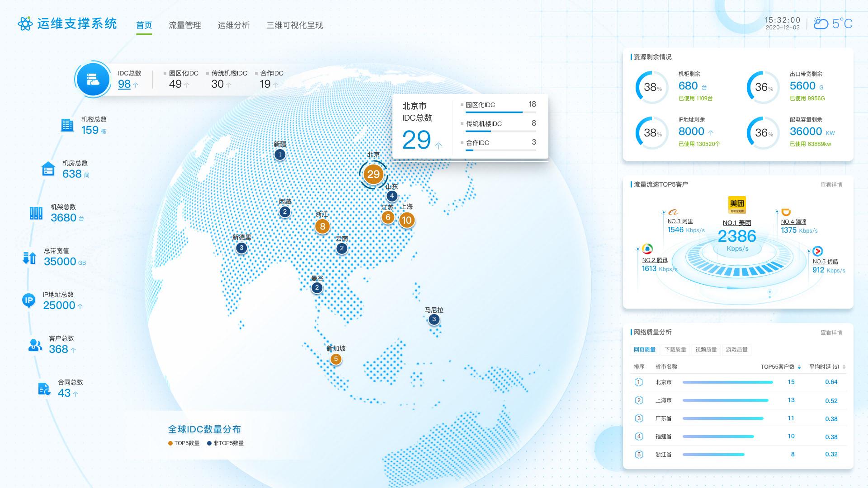This screenshot has width=868, height=488.
Task: Click the Beijing map marker showing 29
Action: point(373,174)
